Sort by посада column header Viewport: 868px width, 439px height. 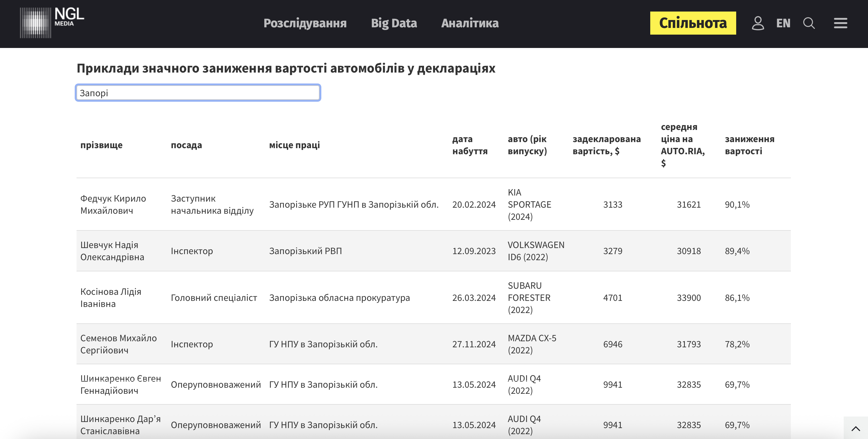click(186, 145)
